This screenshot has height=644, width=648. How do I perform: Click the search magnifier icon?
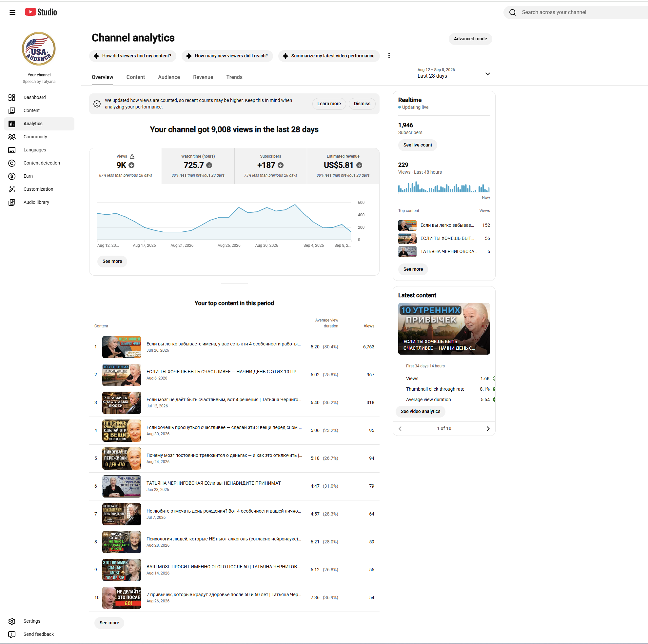pos(512,12)
